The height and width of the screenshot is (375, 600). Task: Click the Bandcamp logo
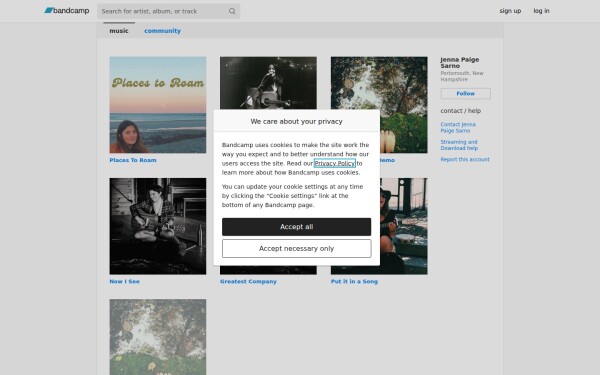click(x=67, y=11)
